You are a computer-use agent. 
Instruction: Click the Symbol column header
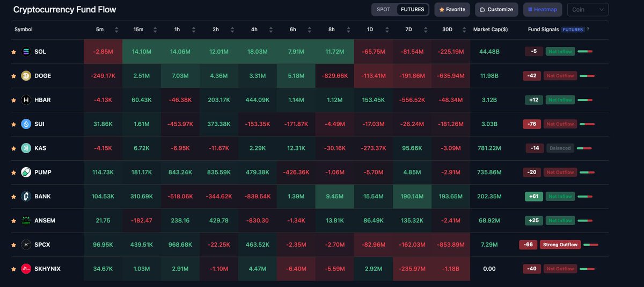24,30
